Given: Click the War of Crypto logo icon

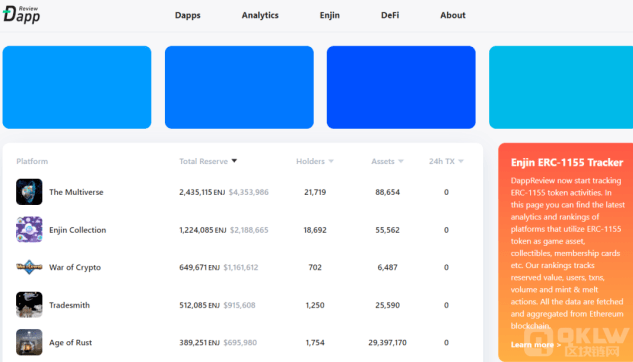Looking at the screenshot, I should [x=29, y=267].
